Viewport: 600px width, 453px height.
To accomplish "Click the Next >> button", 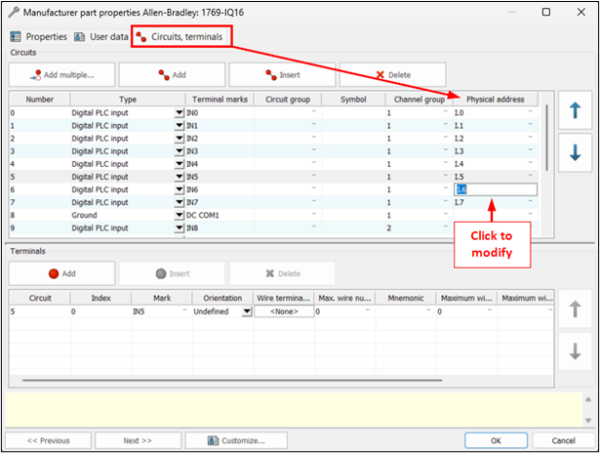I will point(138,440).
